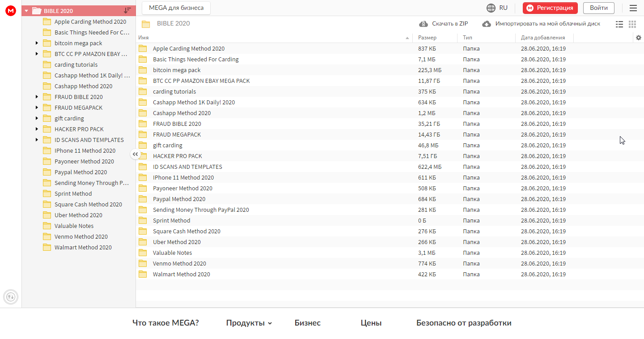Expand the bitcoin mega pack tree node
The height and width of the screenshot is (339, 644).
pos(37,43)
